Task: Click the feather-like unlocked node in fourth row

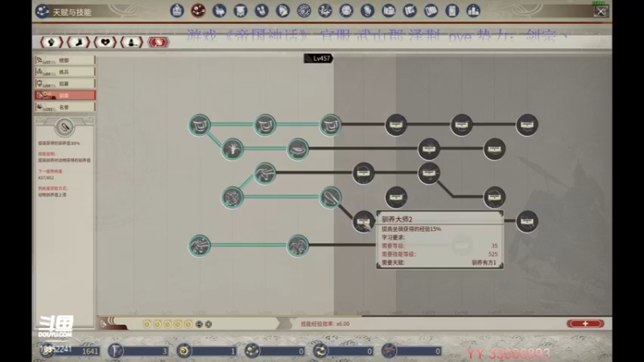Action: tap(330, 197)
